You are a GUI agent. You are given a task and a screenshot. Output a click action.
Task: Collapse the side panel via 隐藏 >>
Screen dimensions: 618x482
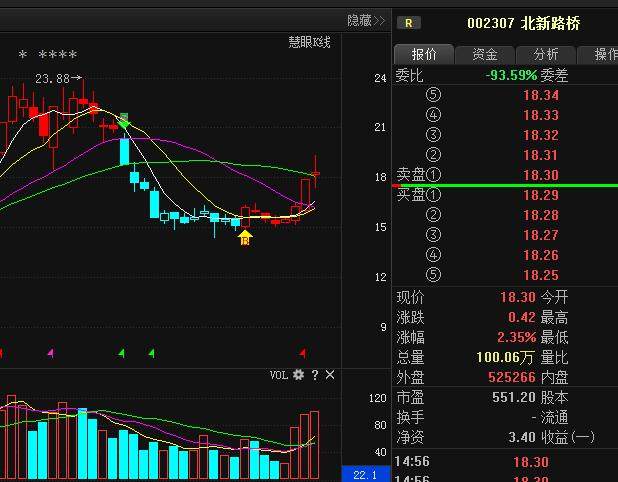[x=365, y=20]
